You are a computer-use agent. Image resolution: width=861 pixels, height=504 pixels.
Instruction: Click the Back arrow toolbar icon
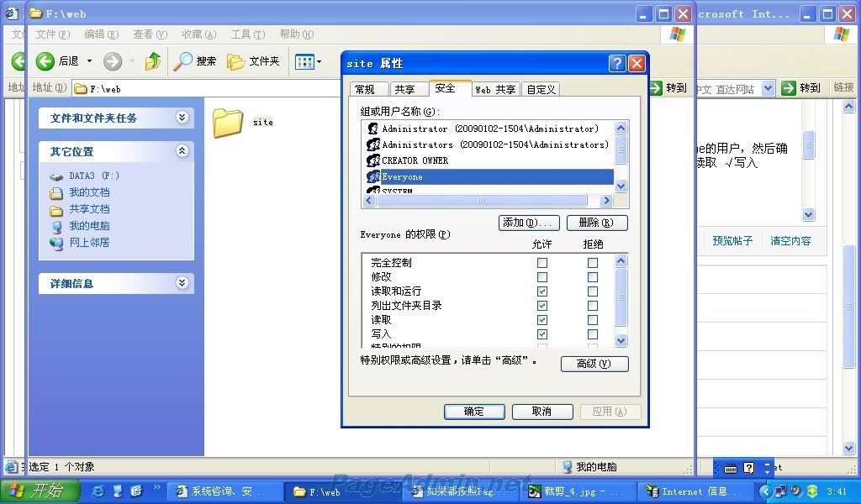[x=45, y=61]
